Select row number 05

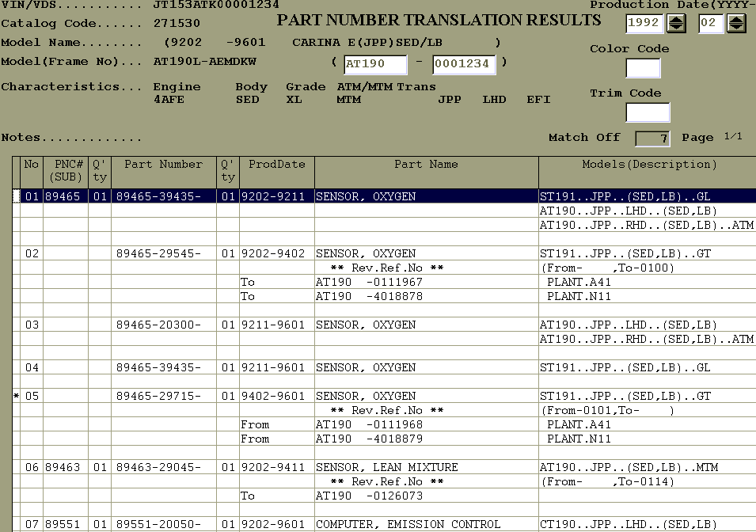click(x=32, y=396)
